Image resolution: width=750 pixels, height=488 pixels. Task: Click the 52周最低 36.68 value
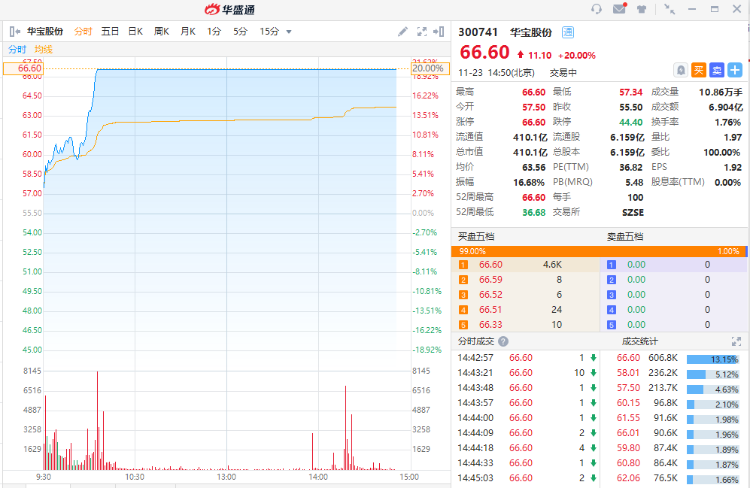pyautogui.click(x=534, y=212)
